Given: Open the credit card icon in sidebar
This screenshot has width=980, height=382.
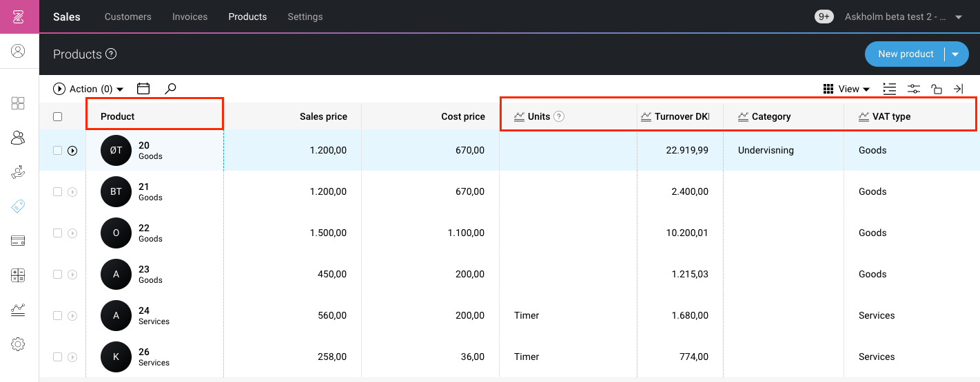Looking at the screenshot, I should pyautogui.click(x=19, y=241).
